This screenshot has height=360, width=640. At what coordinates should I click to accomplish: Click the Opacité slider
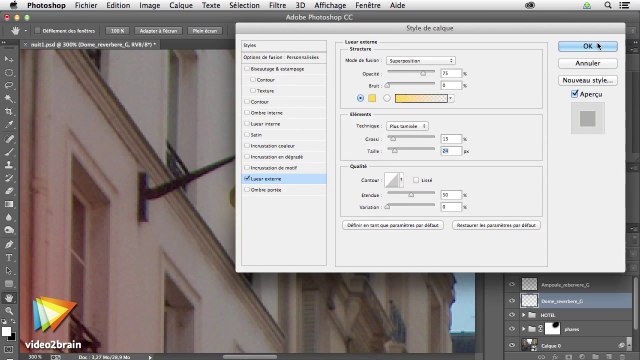tap(411, 73)
